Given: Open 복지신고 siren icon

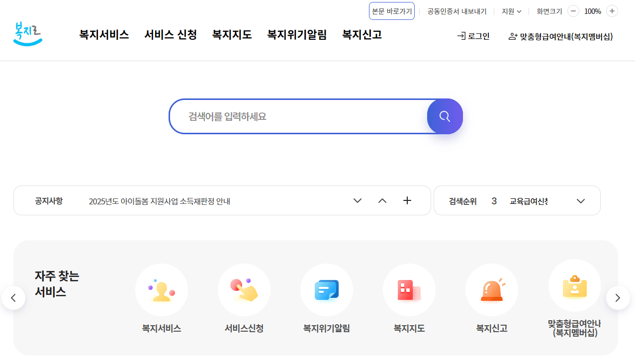Looking at the screenshot, I should point(492,290).
